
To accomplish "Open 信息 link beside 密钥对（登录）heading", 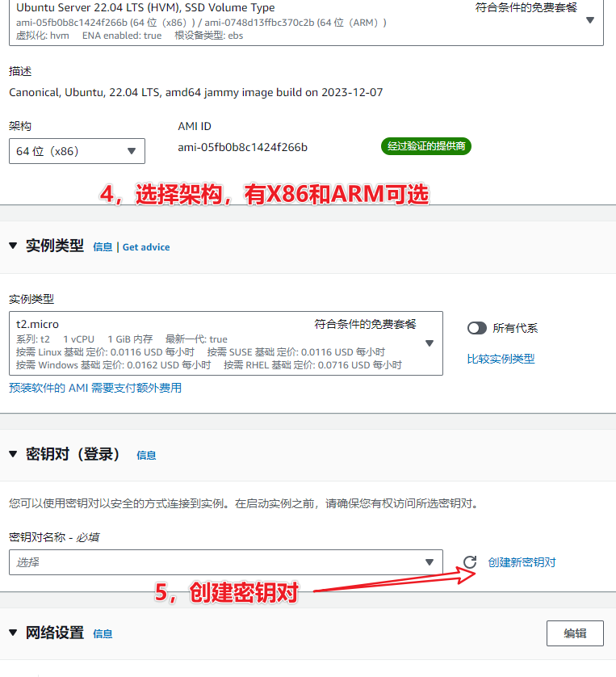I will click(x=146, y=456).
